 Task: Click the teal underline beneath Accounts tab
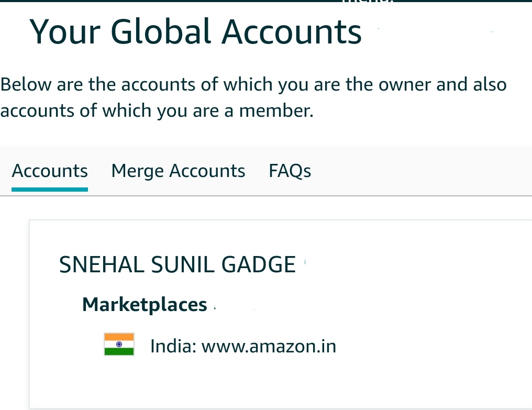(50, 189)
